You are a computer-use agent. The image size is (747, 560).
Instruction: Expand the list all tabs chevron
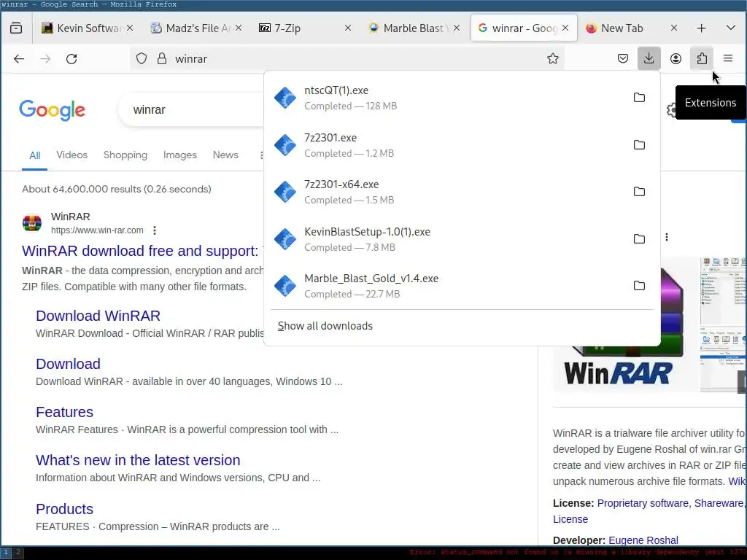(x=730, y=28)
